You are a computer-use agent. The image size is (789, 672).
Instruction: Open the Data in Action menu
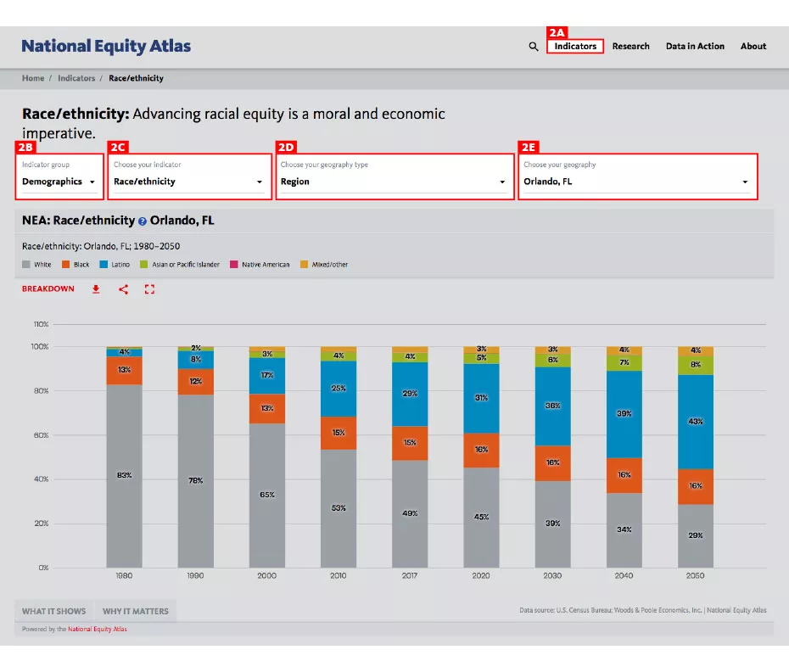pos(695,47)
